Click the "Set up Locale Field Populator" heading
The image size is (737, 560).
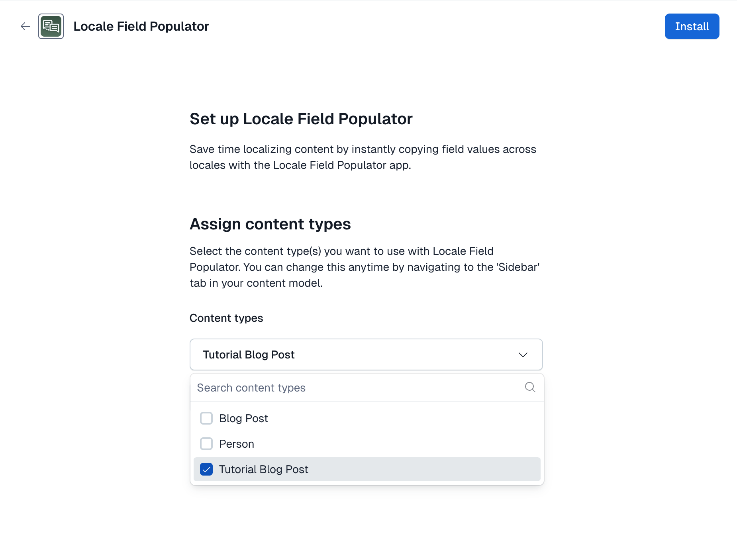(301, 119)
